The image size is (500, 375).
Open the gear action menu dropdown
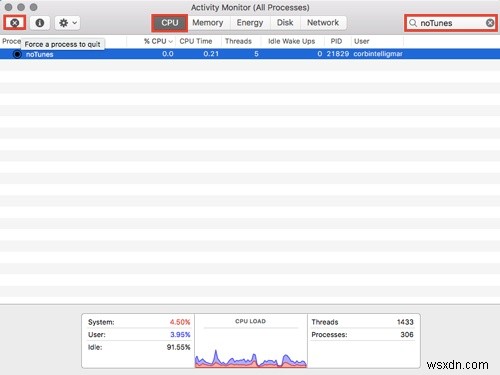[67, 23]
